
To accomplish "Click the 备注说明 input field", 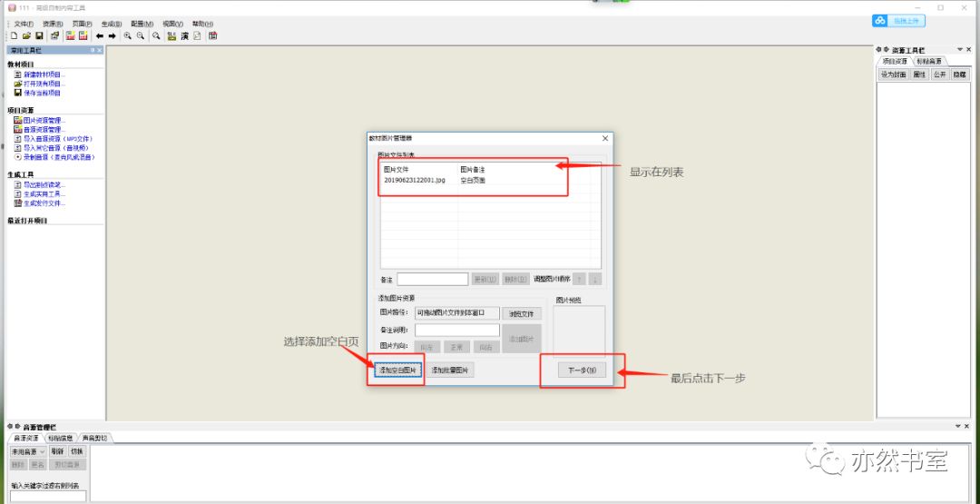I will pos(456,330).
